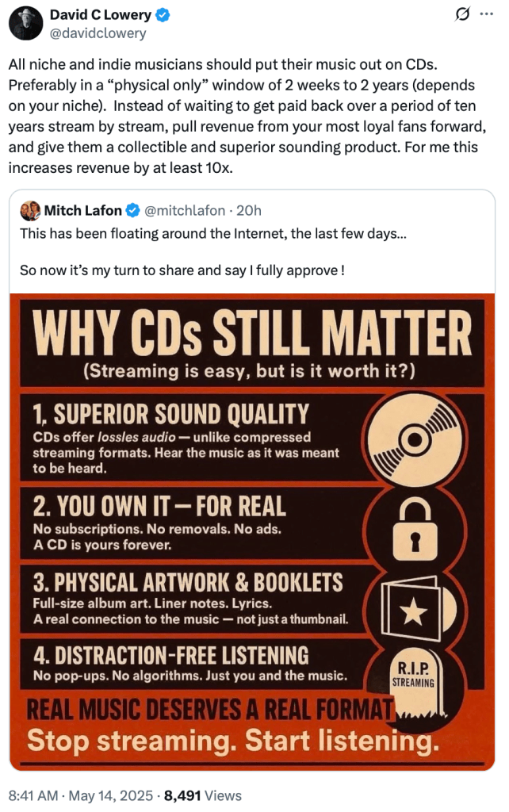Screen dimensions: 509x812
Task: Open Mitch Lafon's display name link
Action: pyautogui.click(x=82, y=210)
